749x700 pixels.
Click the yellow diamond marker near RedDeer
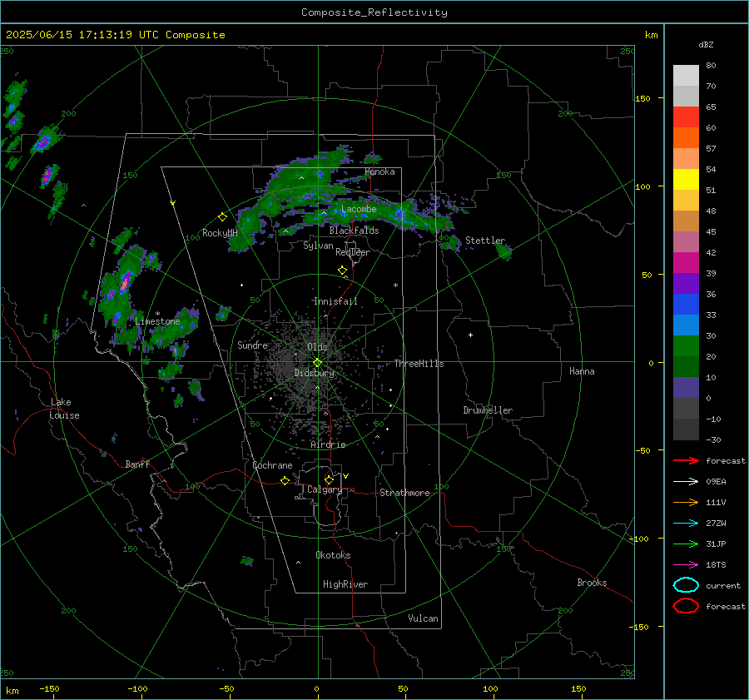coord(342,271)
